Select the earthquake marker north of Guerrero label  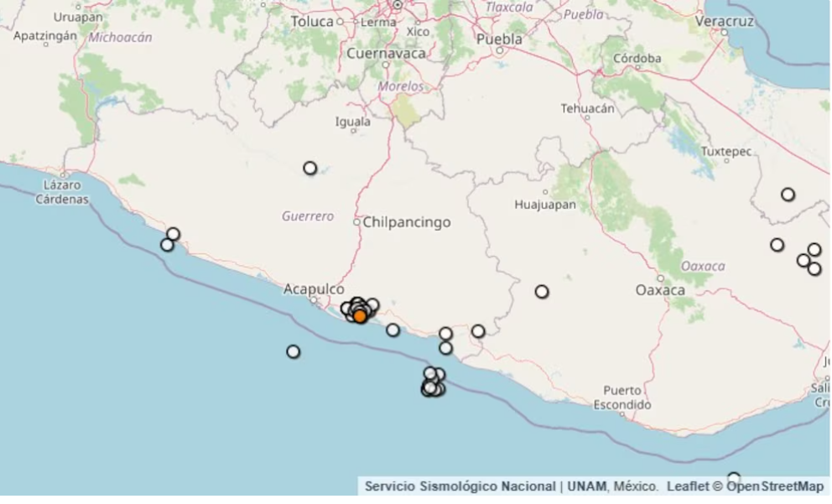pyautogui.click(x=309, y=169)
